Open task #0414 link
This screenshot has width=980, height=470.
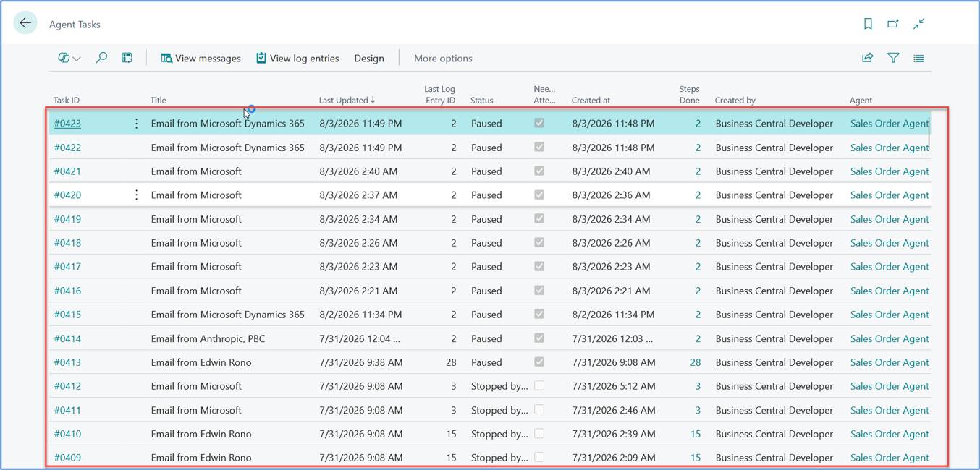[67, 338]
